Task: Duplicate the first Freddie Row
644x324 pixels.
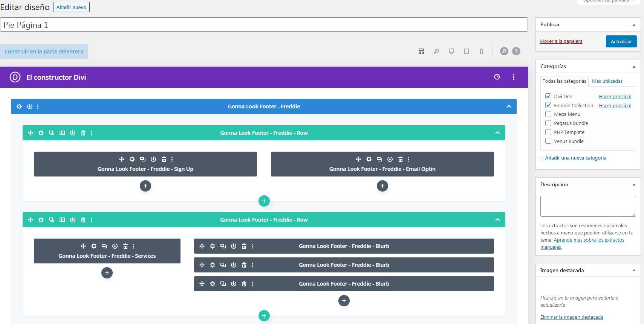Action: [52, 133]
